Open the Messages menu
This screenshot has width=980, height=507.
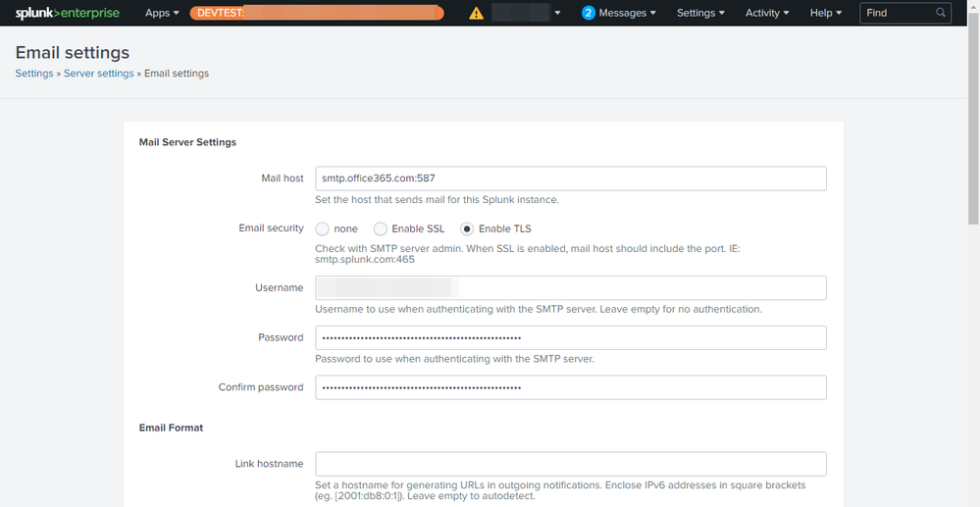pos(628,13)
